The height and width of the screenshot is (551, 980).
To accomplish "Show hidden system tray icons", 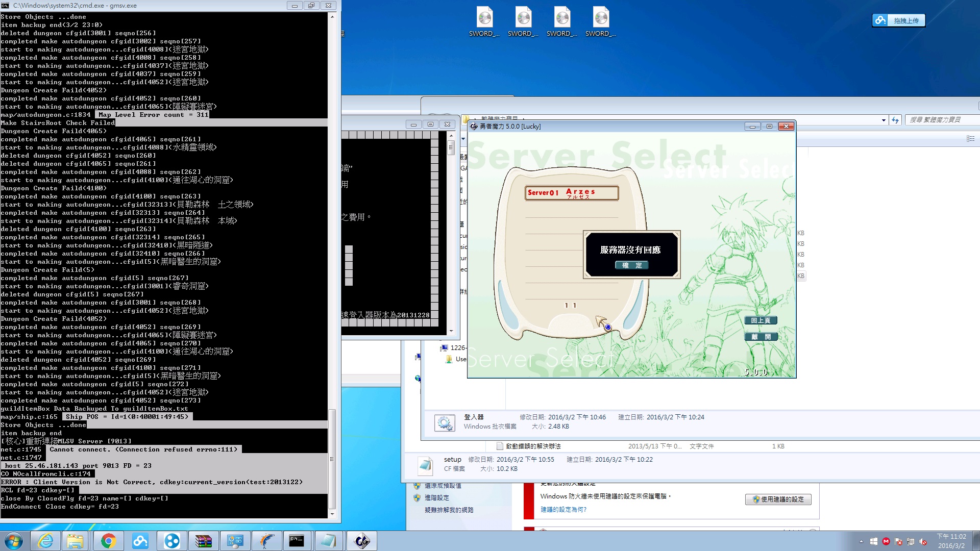I will [861, 542].
